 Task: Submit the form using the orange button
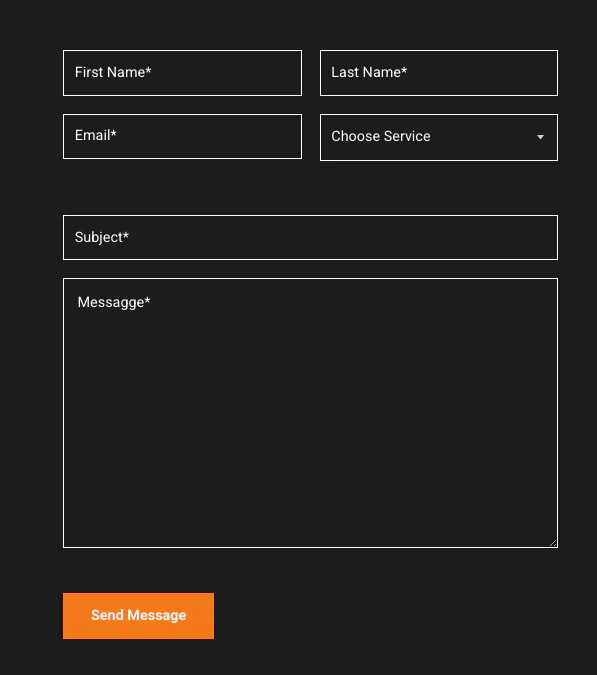coord(138,616)
